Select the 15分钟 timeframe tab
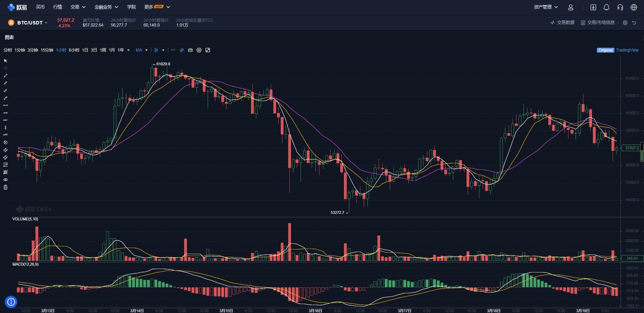 click(47, 50)
